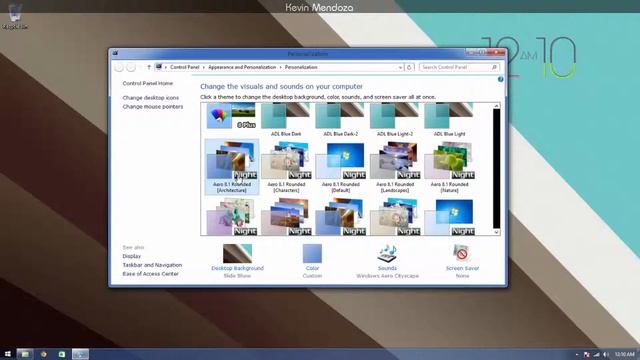Open the recent locations dropdown beside Forward
Screen dimensions: 640x360
(140, 67)
